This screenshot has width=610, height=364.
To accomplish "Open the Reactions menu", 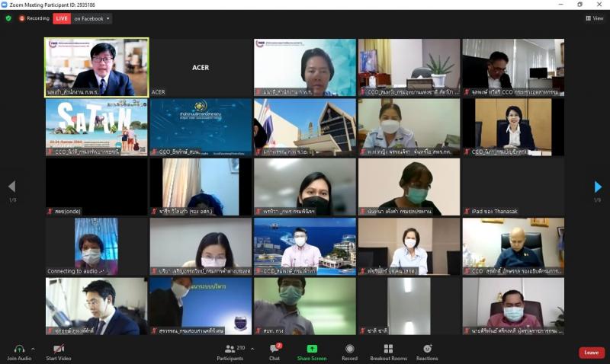I will (427, 353).
